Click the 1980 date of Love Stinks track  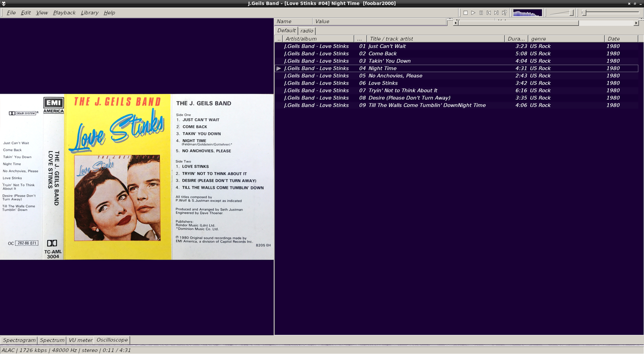613,83
